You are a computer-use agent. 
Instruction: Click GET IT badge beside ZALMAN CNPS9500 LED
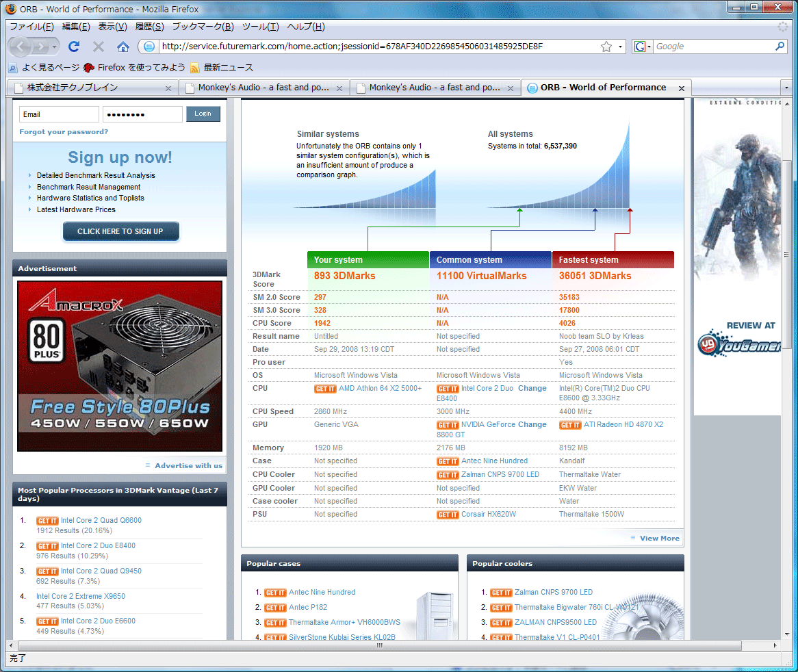point(501,623)
